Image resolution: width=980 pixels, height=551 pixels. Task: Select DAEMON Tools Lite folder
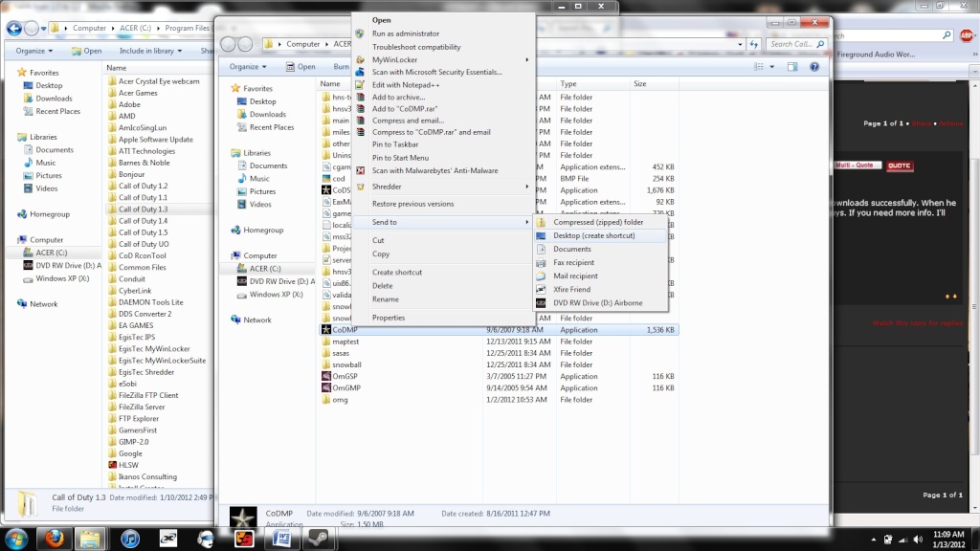point(150,302)
